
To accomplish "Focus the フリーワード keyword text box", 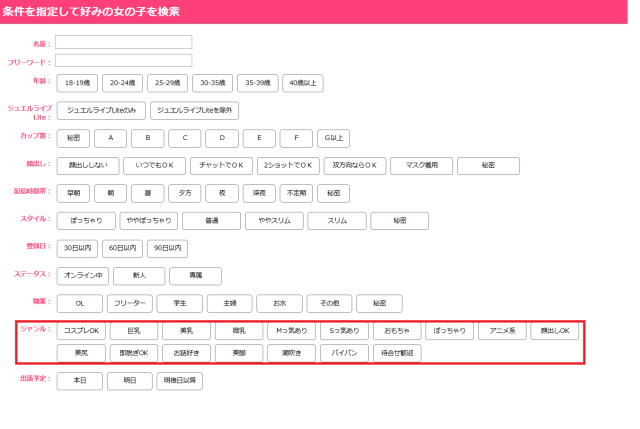I will [123, 61].
